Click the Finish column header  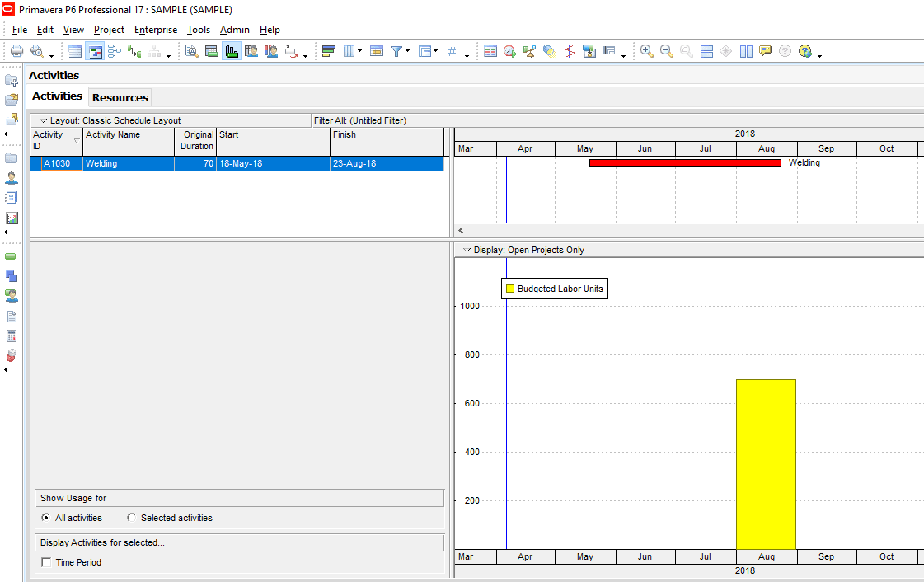(x=387, y=141)
